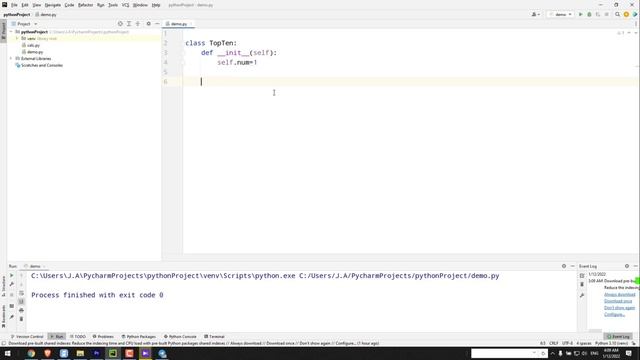Click the CRLF line separator status entry
The height and width of the screenshot is (360, 640).
coord(554,343)
